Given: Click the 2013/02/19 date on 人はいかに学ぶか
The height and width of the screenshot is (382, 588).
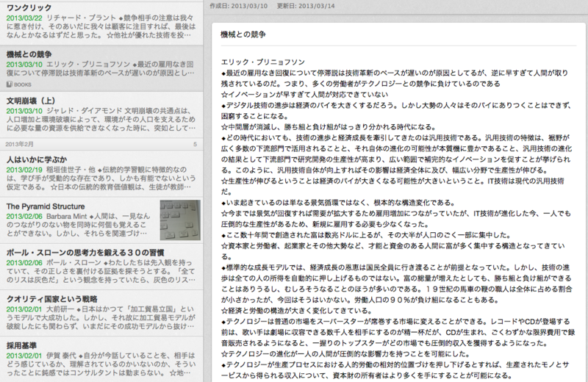Looking at the screenshot, I should point(24,170).
